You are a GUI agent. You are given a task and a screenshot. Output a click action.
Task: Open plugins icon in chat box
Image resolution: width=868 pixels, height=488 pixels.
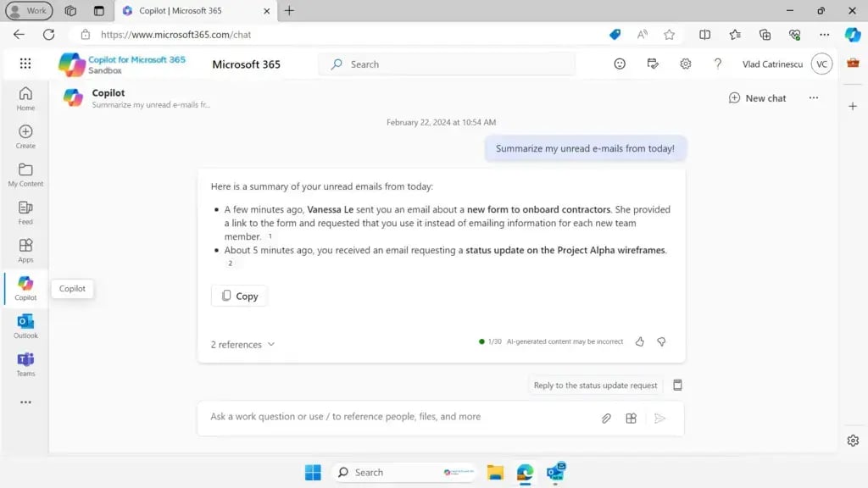coord(631,419)
